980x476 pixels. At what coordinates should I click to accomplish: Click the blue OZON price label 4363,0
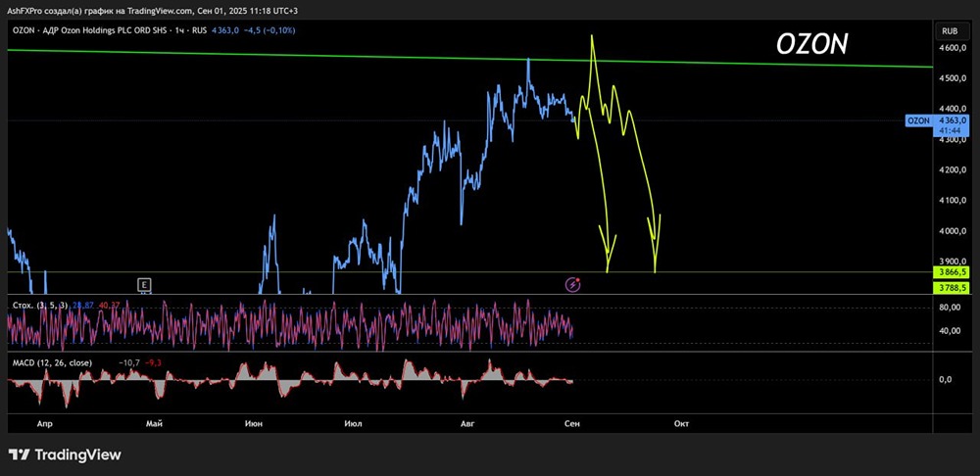(936, 119)
